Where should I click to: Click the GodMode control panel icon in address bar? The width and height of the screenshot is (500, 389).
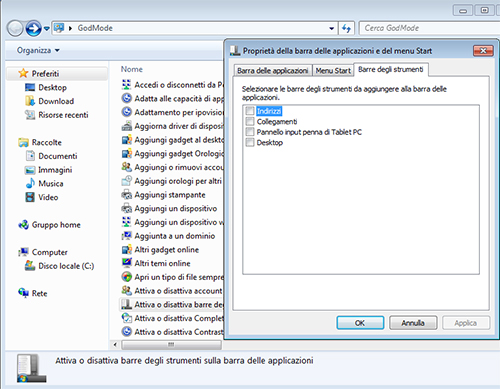point(59,28)
